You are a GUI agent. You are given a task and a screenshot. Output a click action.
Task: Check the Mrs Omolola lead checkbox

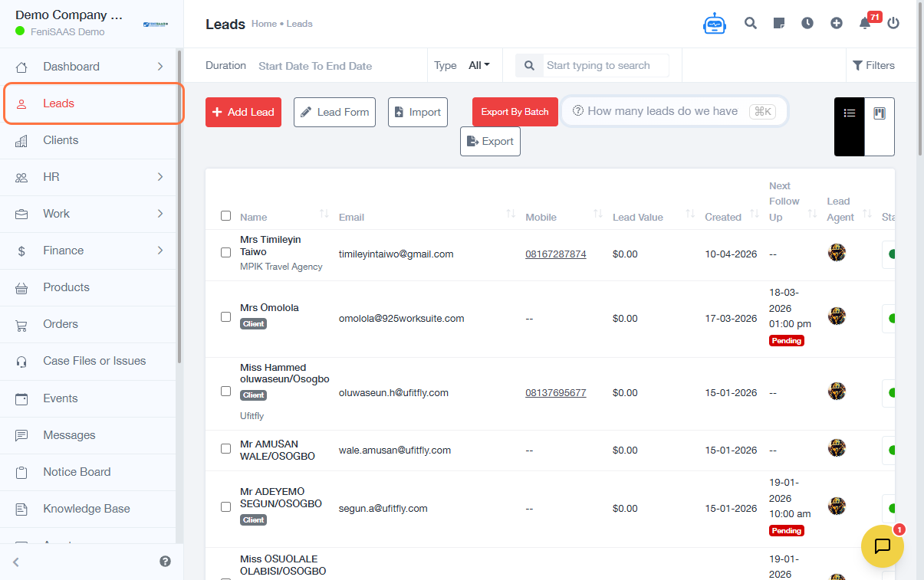[225, 316]
